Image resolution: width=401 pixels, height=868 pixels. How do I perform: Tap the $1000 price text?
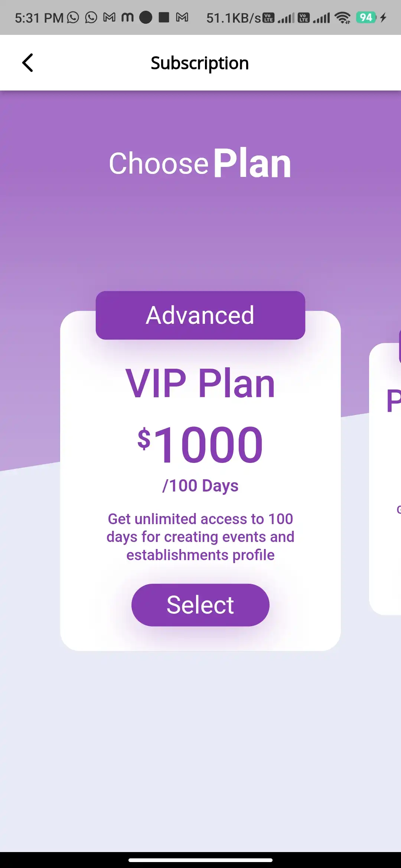coord(200,445)
